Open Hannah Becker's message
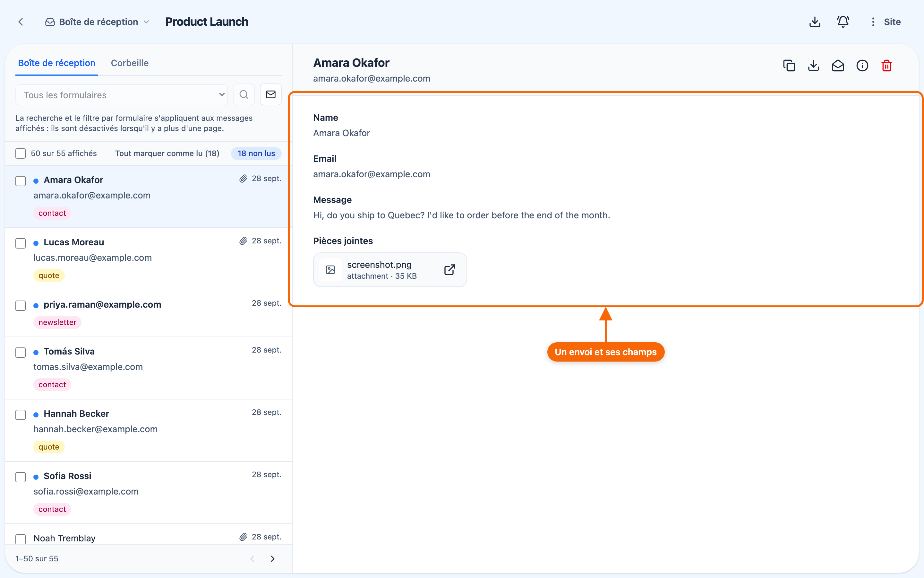 pyautogui.click(x=149, y=430)
